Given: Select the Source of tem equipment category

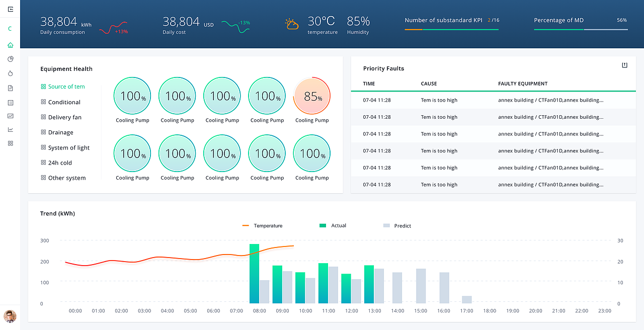Looking at the screenshot, I should (x=63, y=87).
